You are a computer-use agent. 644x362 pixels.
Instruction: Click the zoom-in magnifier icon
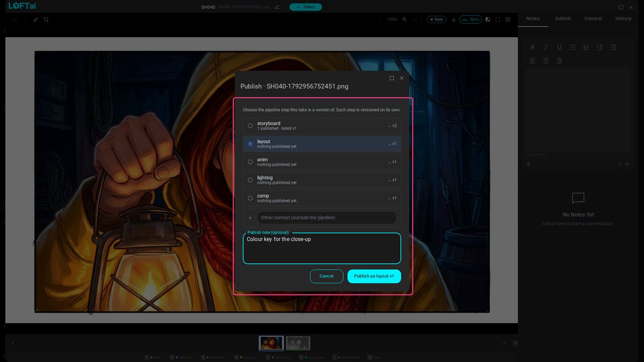[x=404, y=20]
